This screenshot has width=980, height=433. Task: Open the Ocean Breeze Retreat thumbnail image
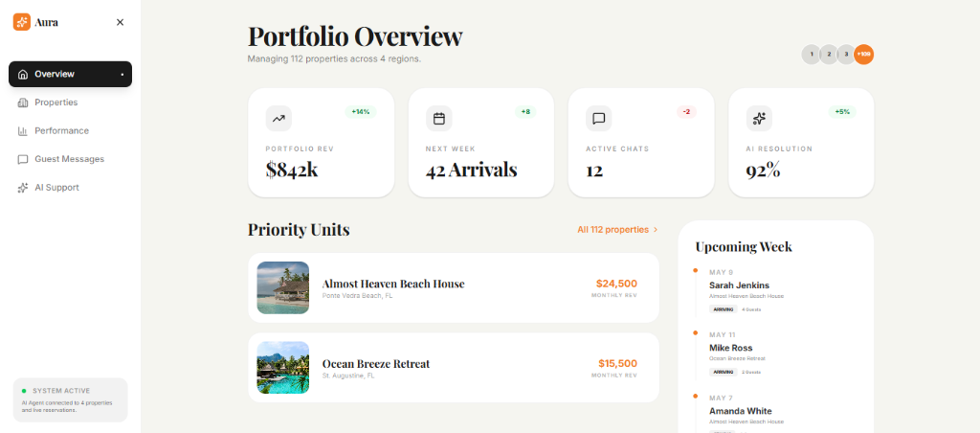tap(283, 367)
